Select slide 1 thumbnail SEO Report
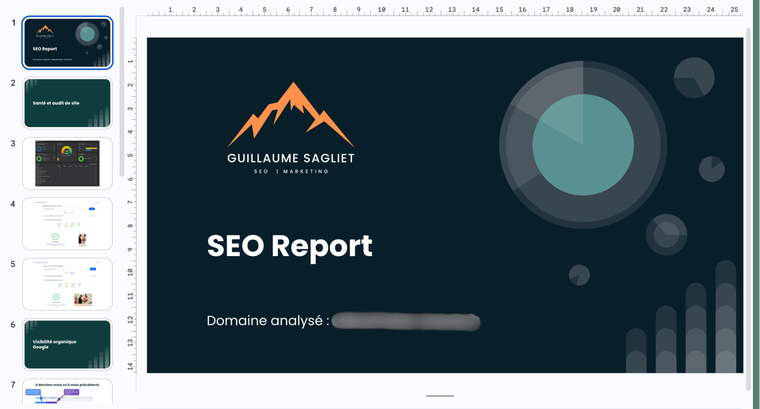Image resolution: width=760 pixels, height=409 pixels. [x=67, y=43]
